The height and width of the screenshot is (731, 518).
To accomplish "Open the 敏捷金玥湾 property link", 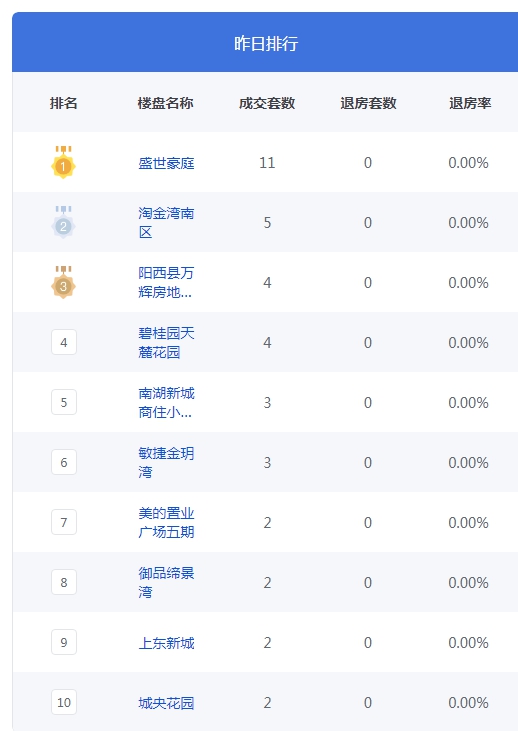I will pyautogui.click(x=166, y=462).
